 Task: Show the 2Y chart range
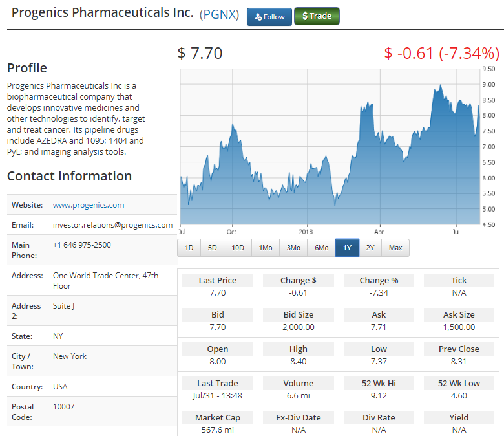(370, 248)
